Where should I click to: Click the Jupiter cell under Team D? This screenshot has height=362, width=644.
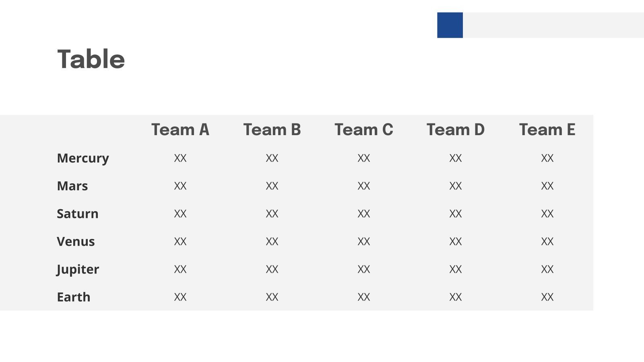(455, 269)
